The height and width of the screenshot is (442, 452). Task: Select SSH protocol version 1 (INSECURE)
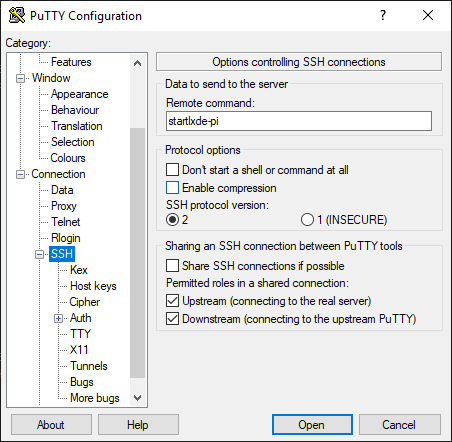point(307,220)
